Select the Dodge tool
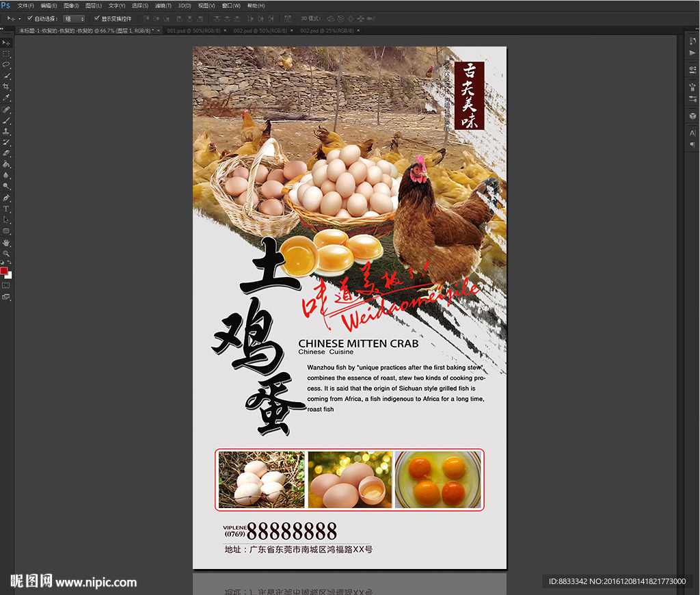 pos(6,186)
